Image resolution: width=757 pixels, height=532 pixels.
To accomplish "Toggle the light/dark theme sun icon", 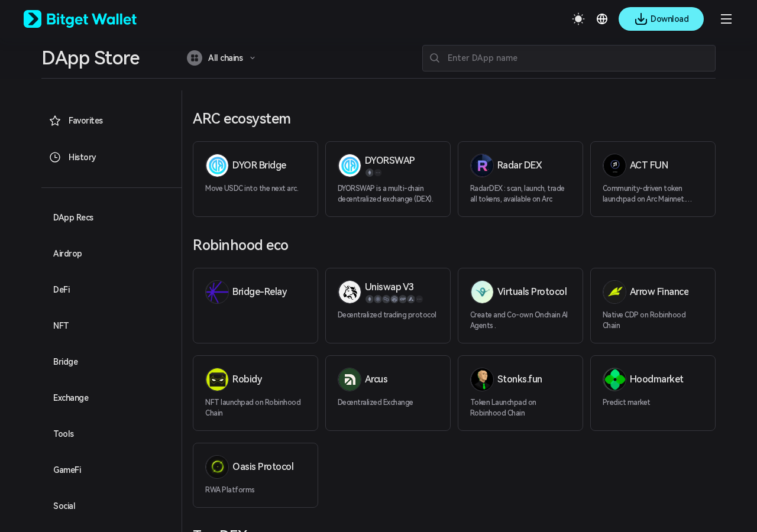I will tap(578, 19).
